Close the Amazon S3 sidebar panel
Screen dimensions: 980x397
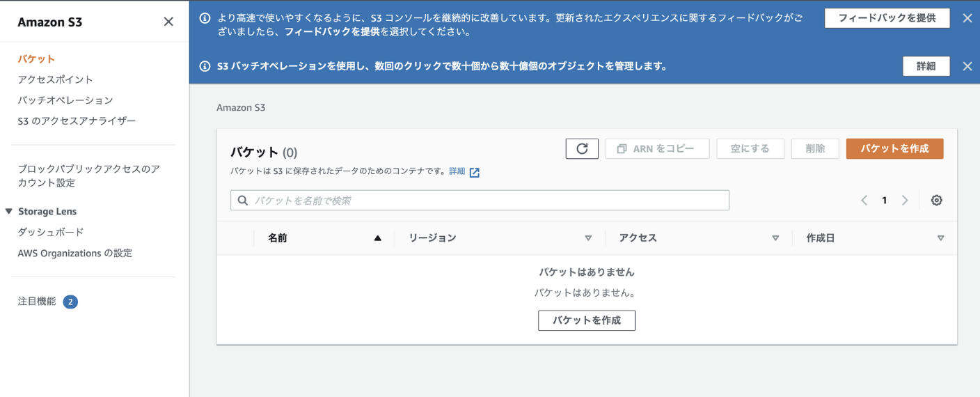click(168, 22)
